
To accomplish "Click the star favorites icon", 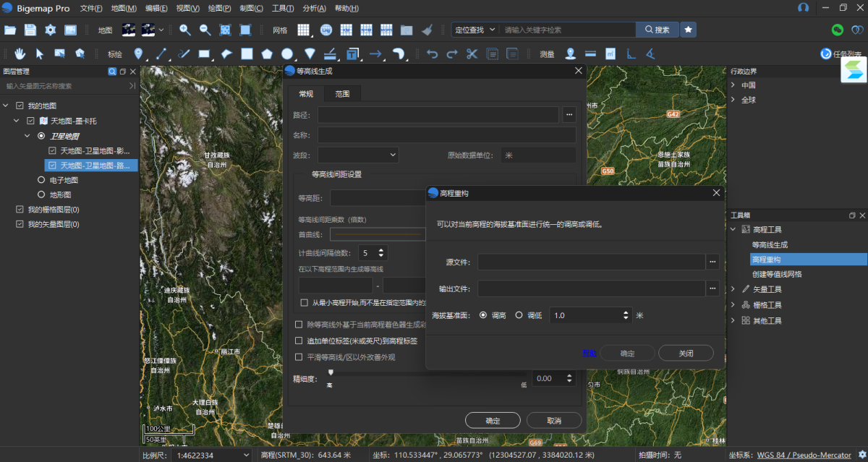I will click(x=688, y=30).
